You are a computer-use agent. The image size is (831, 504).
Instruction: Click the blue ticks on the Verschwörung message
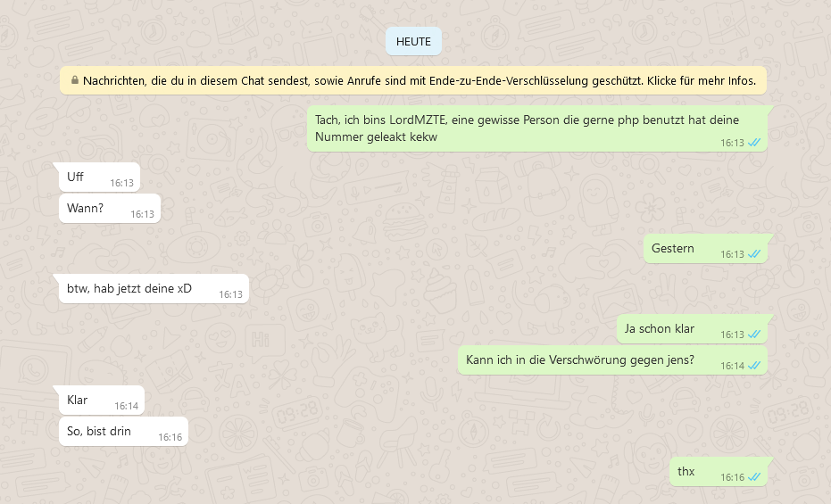point(754,366)
